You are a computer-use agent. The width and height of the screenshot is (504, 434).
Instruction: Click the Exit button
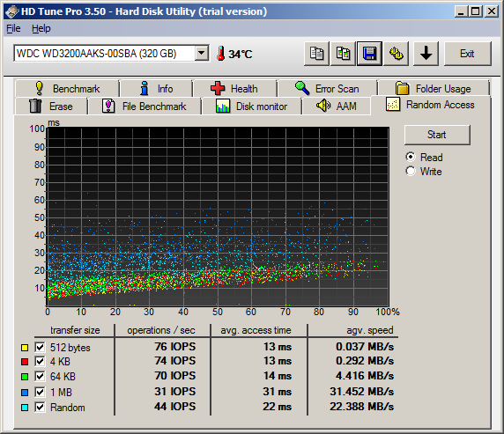pos(467,54)
